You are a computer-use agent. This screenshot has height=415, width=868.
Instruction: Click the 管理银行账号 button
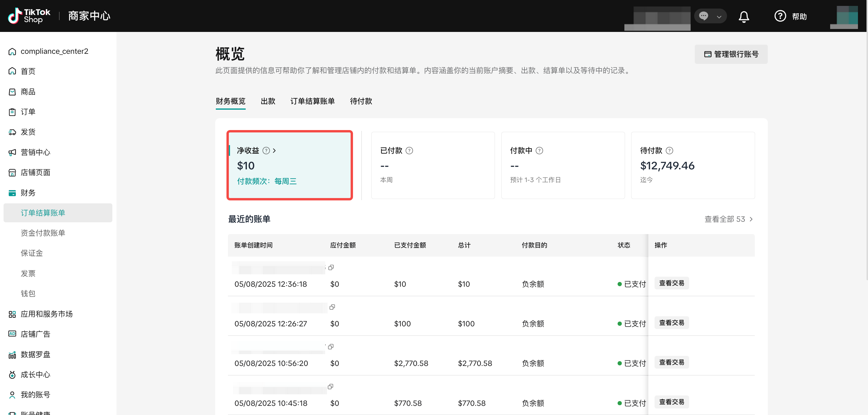(x=731, y=54)
